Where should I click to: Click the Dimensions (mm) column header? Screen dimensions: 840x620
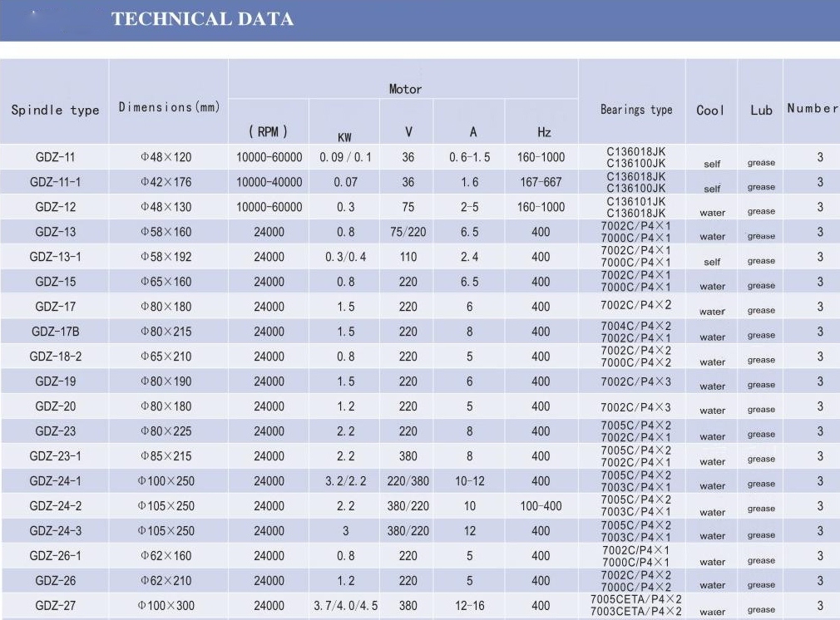[x=170, y=107]
